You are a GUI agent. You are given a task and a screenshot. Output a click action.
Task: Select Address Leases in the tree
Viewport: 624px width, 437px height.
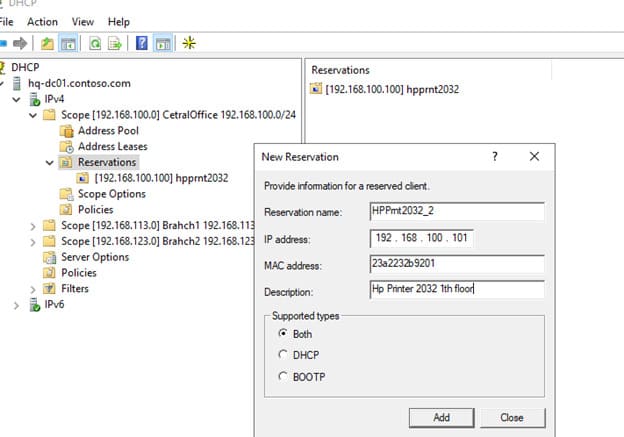pyautogui.click(x=111, y=146)
